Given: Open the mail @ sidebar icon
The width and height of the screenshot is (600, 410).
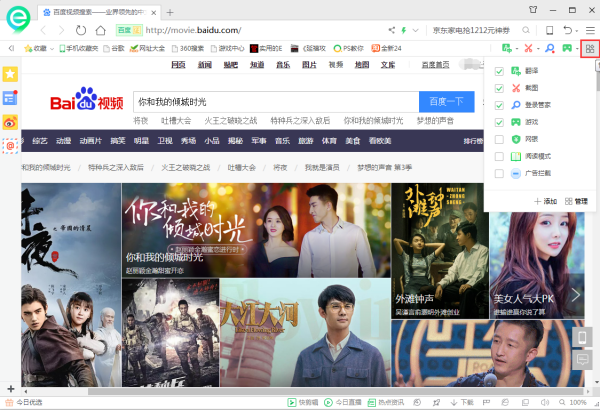Looking at the screenshot, I should 10,146.
